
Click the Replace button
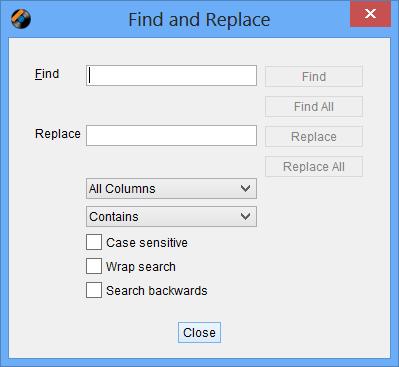click(x=314, y=137)
